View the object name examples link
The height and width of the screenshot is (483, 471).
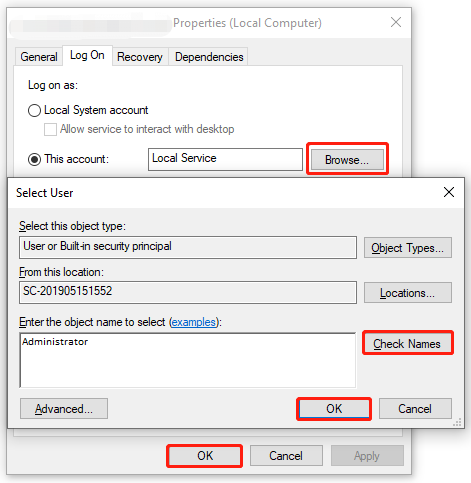193,322
